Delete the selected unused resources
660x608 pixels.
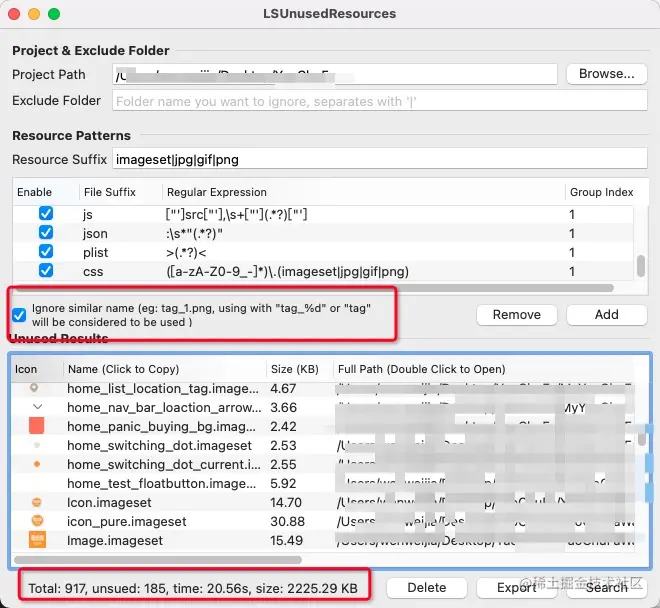click(426, 587)
